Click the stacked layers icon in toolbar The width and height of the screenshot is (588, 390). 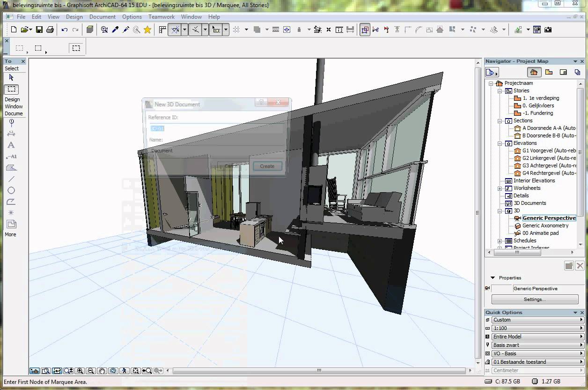(90, 30)
